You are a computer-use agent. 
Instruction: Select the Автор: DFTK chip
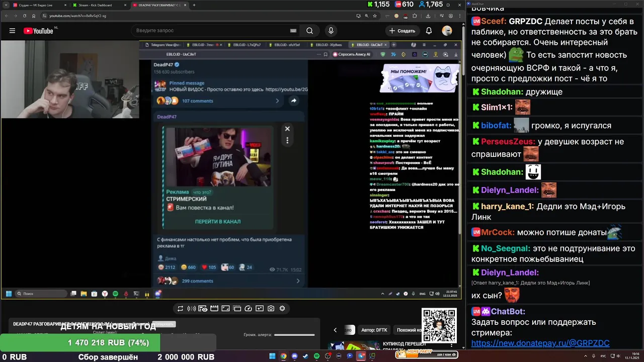pyautogui.click(x=374, y=330)
